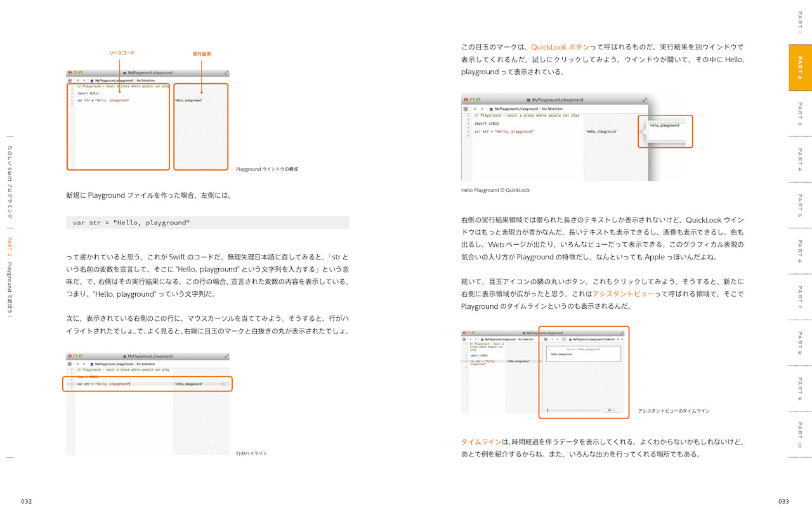Click the orange アシスタントビュー text in the paragraph
812x527 pixels.
pyautogui.click(x=623, y=294)
